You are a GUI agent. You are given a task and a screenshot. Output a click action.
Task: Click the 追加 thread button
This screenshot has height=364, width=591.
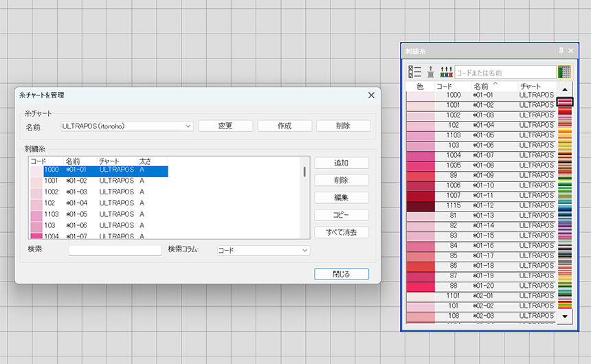pos(342,163)
